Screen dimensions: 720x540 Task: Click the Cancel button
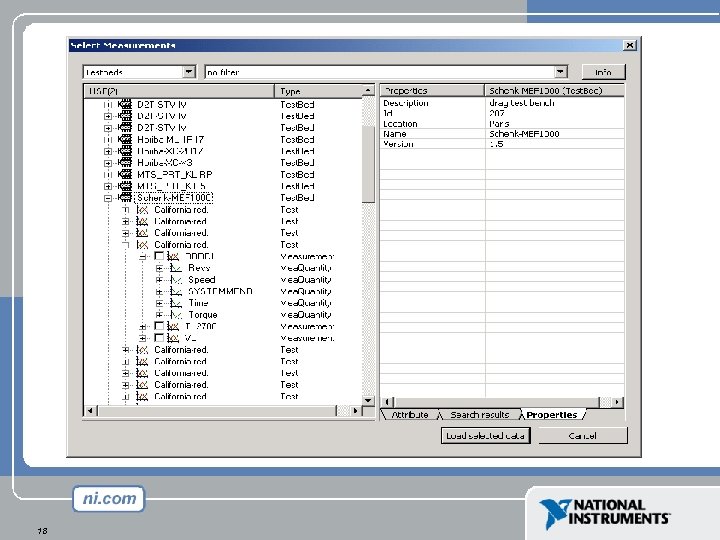582,435
